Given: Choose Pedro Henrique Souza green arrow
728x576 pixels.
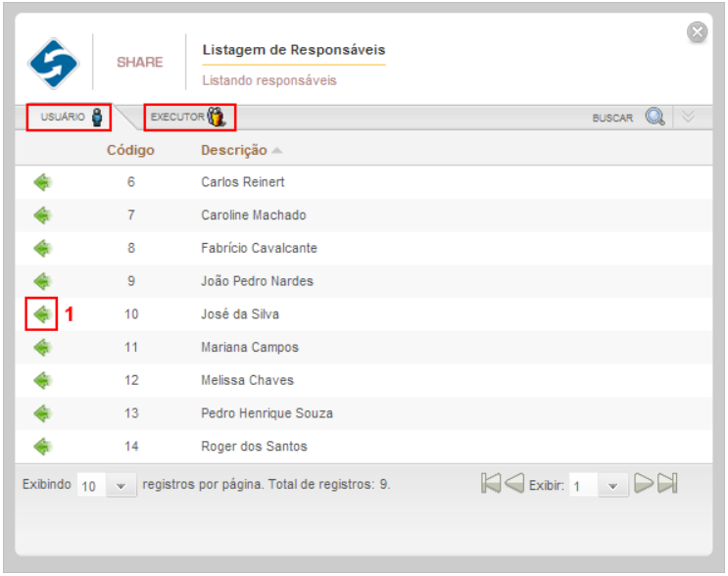Looking at the screenshot, I should pyautogui.click(x=43, y=413).
